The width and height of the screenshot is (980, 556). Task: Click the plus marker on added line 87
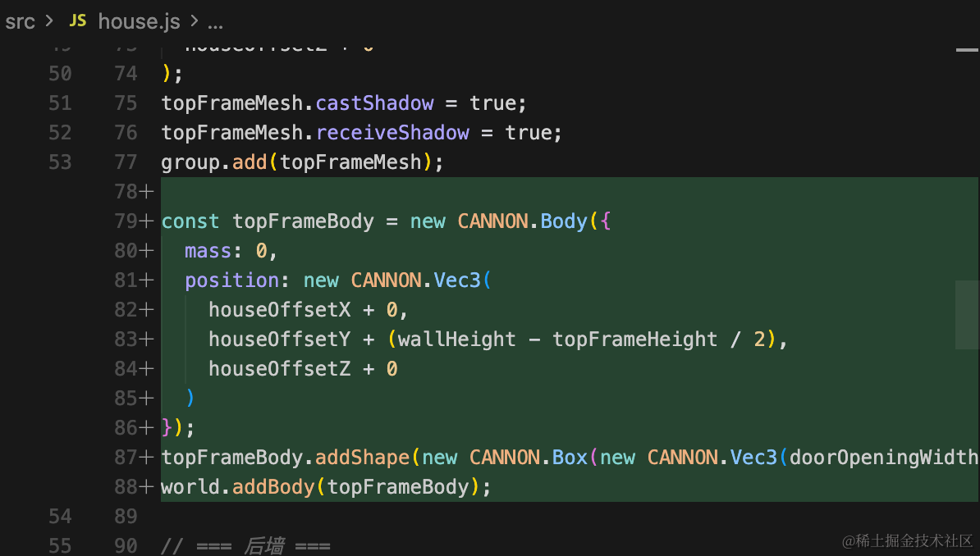click(x=146, y=458)
